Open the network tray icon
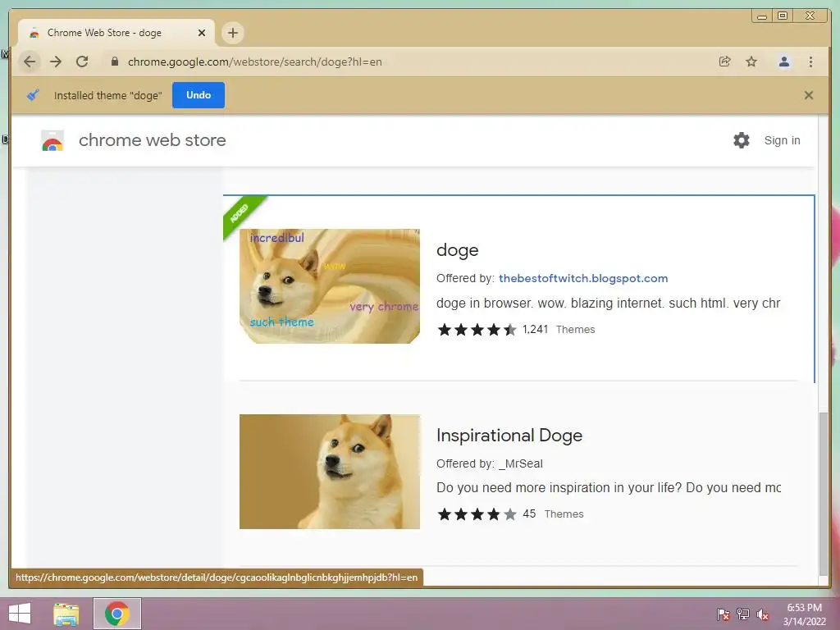This screenshot has width=840, height=630. coord(743,614)
